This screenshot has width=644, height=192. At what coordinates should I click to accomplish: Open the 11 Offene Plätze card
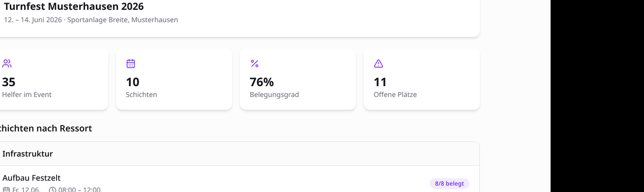[422, 79]
